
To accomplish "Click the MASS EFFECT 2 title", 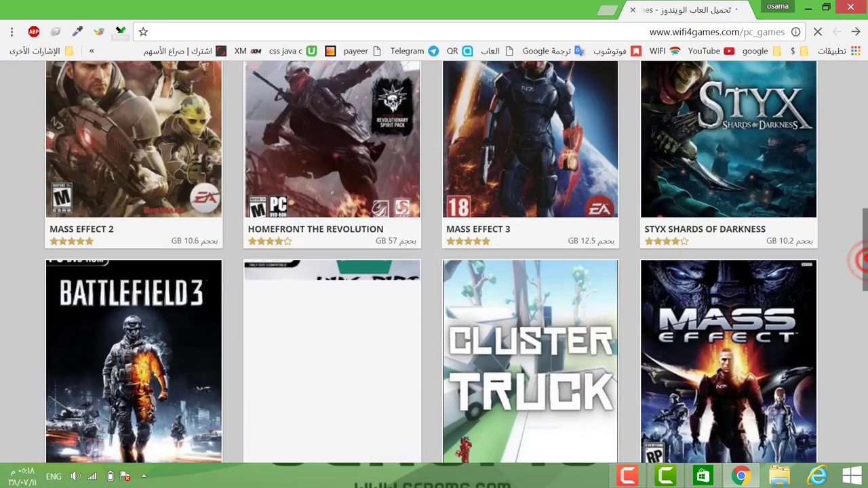I will click(x=81, y=229).
